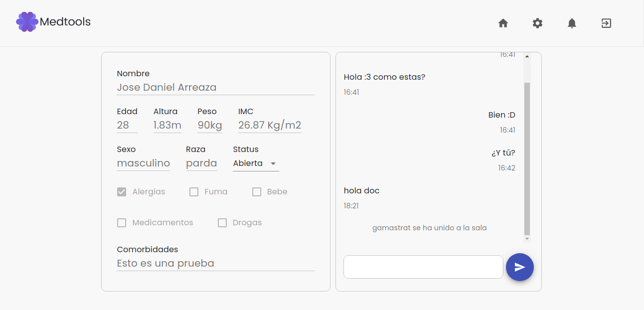
Task: Click the Peso field showing 90kg
Action: [x=210, y=126]
